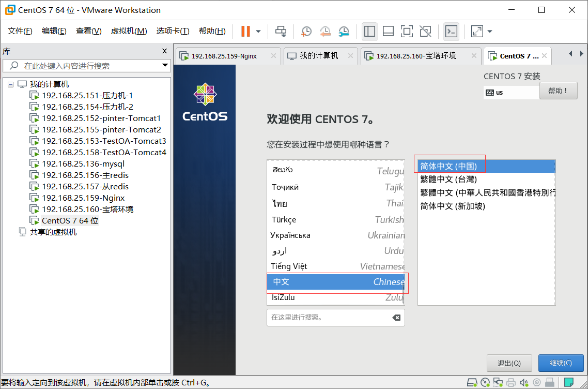Choose Tiếng Việt in the language list
This screenshot has height=389, width=588.
(x=336, y=266)
